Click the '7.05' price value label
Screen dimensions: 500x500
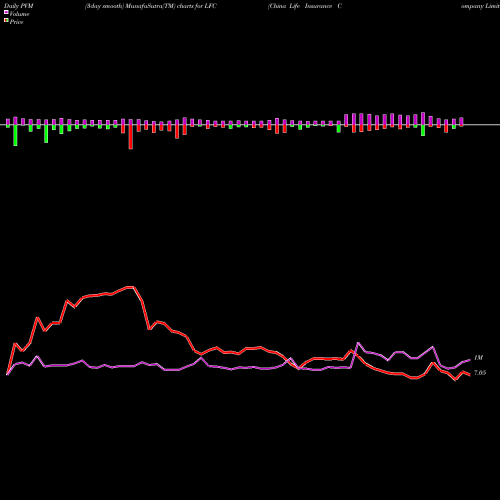coord(480,373)
